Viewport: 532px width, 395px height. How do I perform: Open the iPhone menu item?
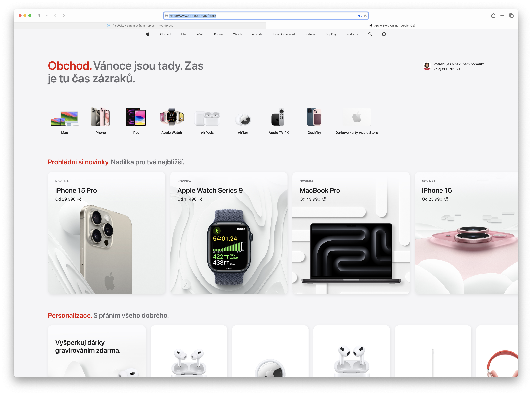pyautogui.click(x=218, y=34)
